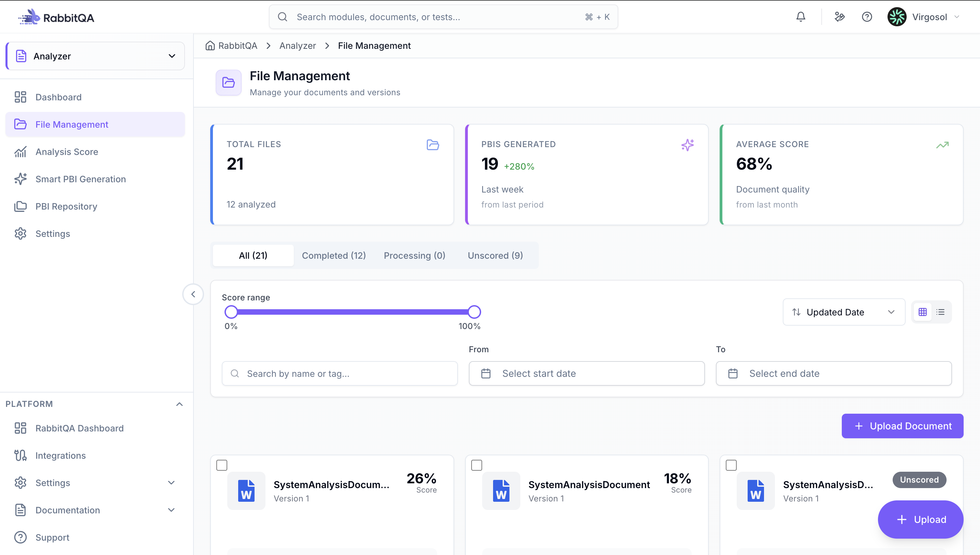Click folder icon on Total Files card
The image size is (980, 555).
(433, 145)
